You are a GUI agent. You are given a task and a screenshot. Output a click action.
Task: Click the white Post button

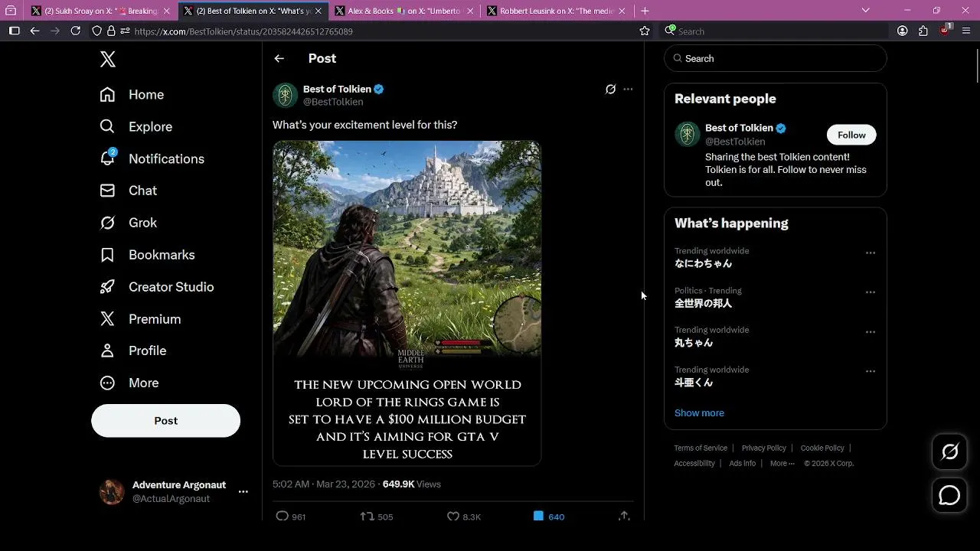coord(165,421)
